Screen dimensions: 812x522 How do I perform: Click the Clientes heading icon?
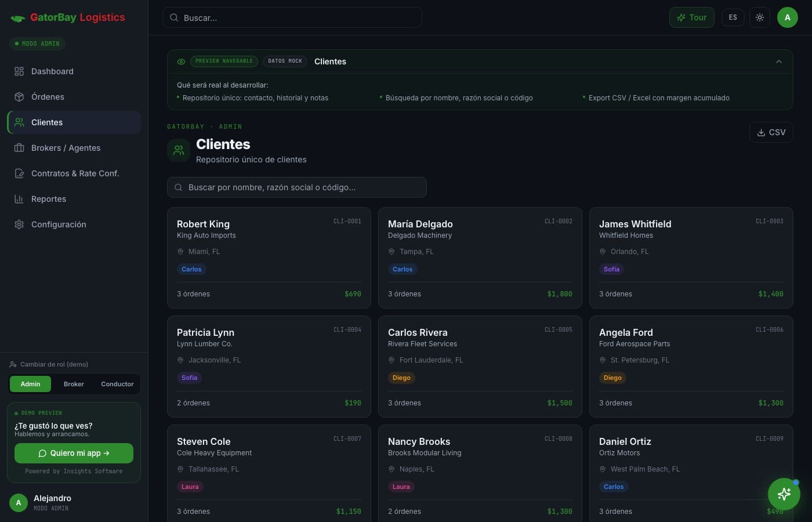[x=179, y=150]
